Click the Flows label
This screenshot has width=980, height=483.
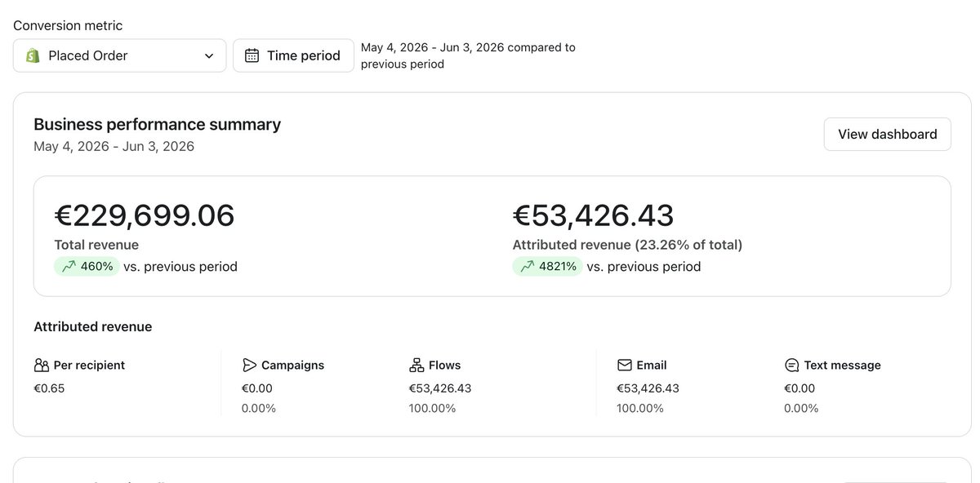(444, 365)
